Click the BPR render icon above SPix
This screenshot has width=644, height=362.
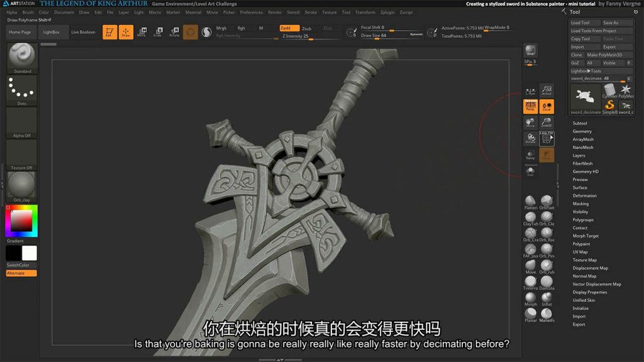pyautogui.click(x=530, y=51)
